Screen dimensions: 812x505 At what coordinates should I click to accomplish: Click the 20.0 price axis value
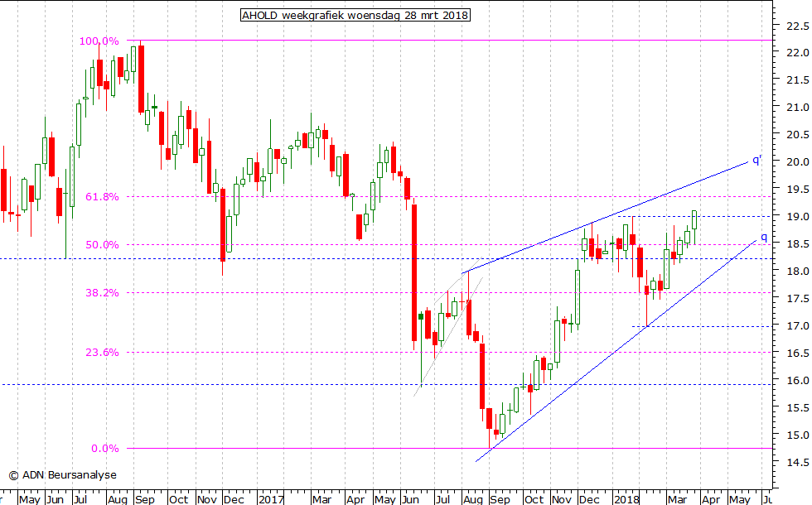point(797,162)
